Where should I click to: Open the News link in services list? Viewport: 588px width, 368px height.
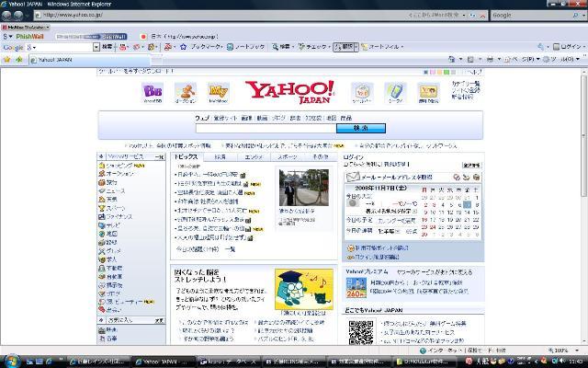[x=116, y=191]
